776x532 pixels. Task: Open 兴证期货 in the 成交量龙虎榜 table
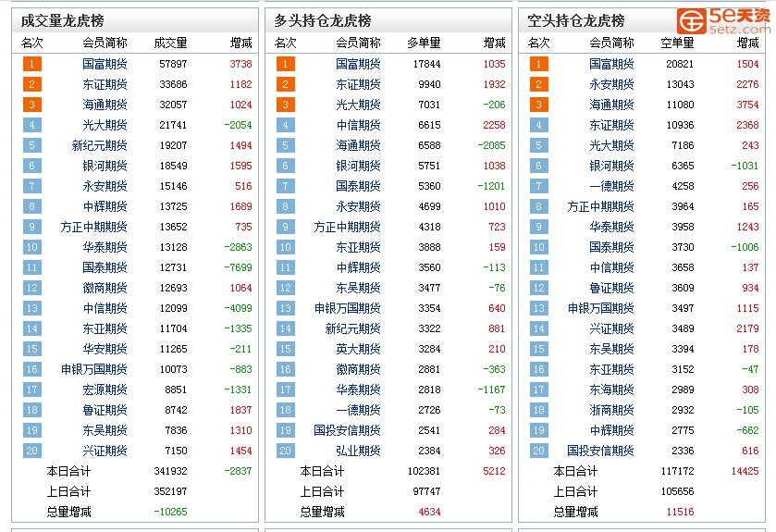105,451
